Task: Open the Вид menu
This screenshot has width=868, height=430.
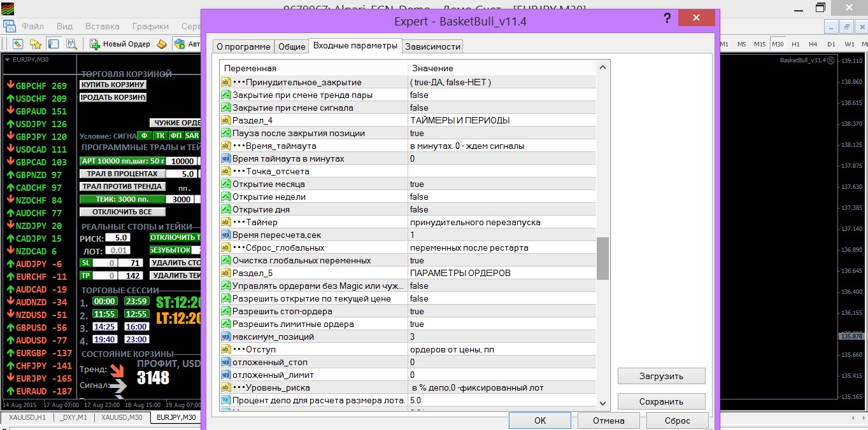Action: coord(64,27)
